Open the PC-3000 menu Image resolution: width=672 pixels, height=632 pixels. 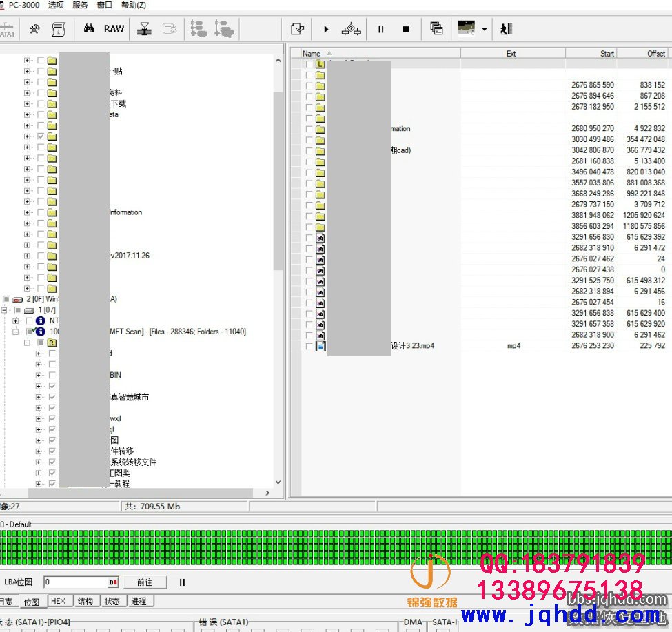pyautogui.click(x=24, y=5)
